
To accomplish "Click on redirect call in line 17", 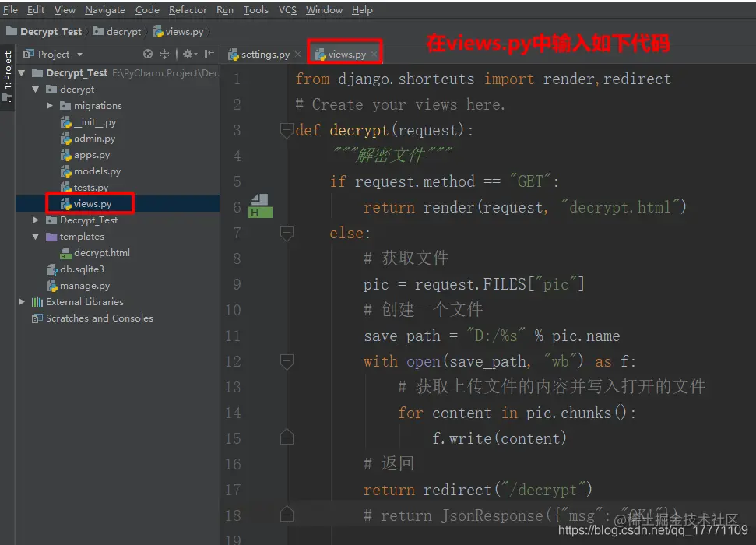I will tap(457, 490).
